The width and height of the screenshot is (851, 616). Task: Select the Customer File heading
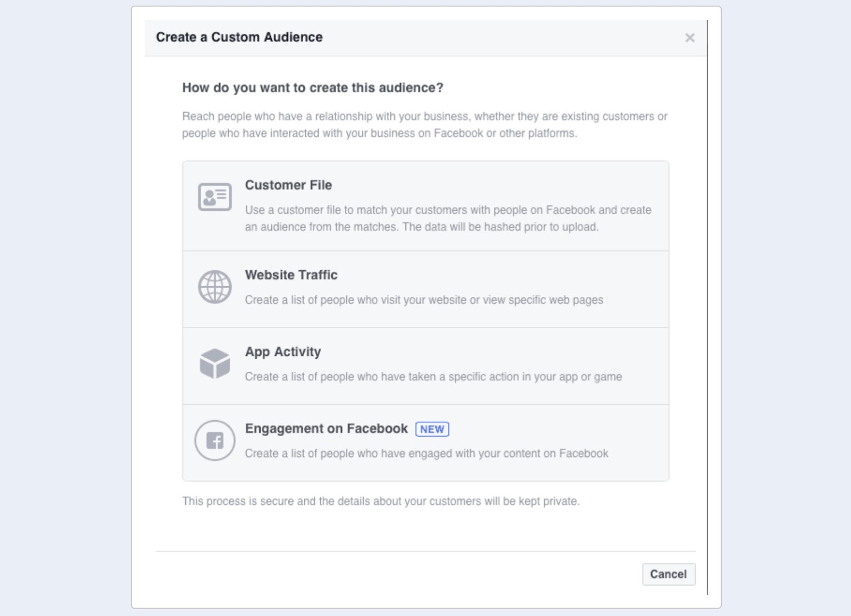pyautogui.click(x=288, y=185)
